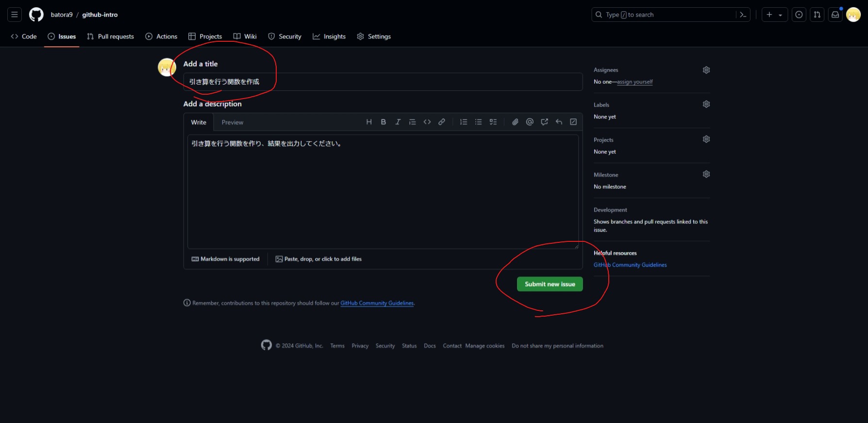Click the mention (@) icon
Viewport: 868px width, 423px height.
(x=530, y=122)
